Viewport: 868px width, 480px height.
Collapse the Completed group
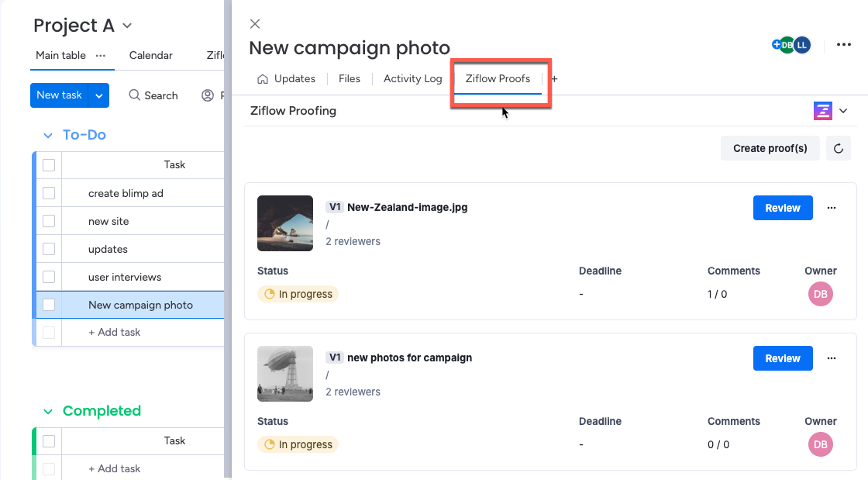(x=48, y=411)
